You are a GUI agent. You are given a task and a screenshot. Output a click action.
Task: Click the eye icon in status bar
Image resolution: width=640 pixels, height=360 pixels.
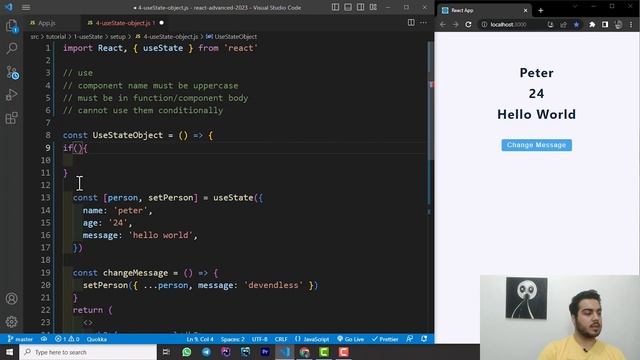point(44,339)
